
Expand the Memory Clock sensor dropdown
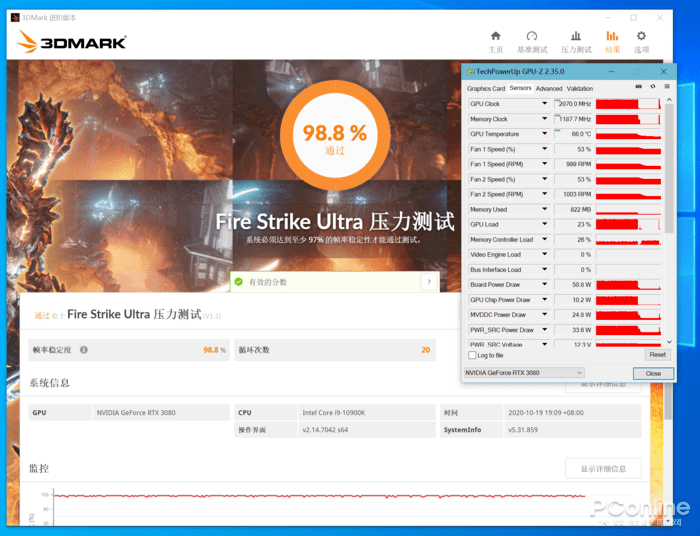545,119
